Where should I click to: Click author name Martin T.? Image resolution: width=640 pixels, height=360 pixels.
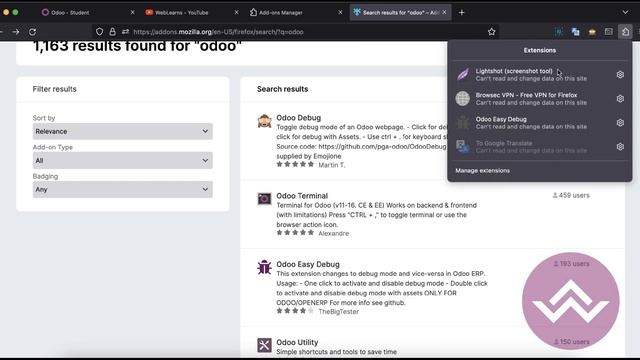pos(331,165)
